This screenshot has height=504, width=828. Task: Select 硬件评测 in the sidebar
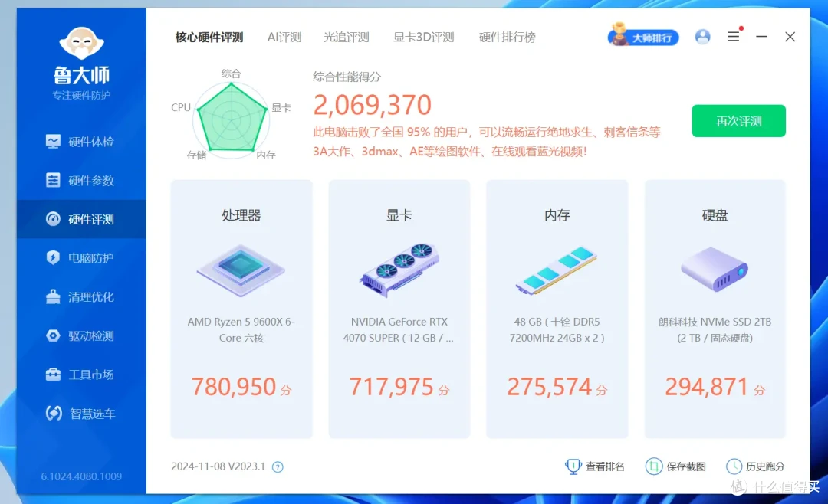[81, 219]
